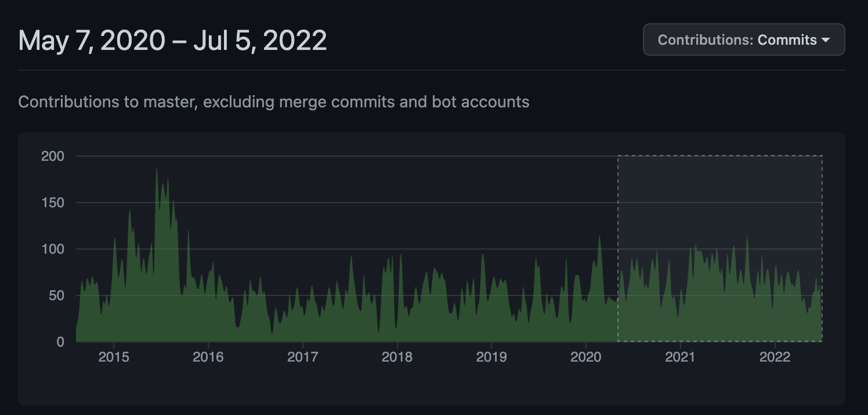Click the Contributions to master description text
The height and width of the screenshot is (415, 868).
(x=274, y=102)
